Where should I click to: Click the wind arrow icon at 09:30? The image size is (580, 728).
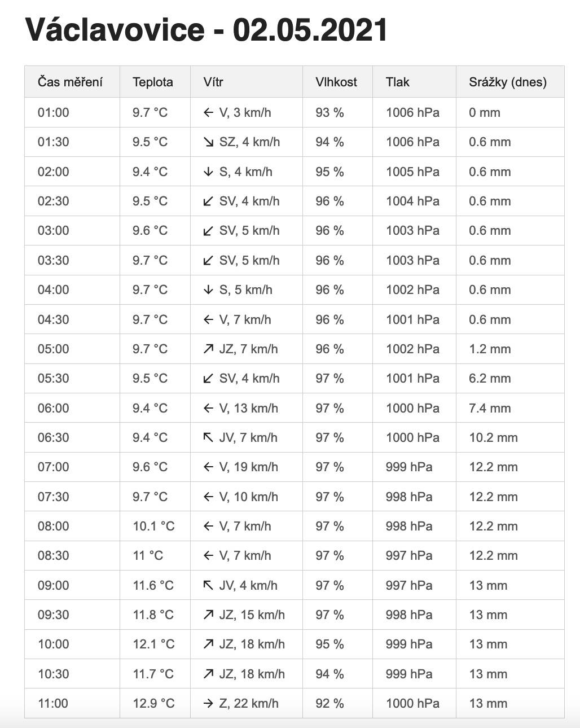[209, 615]
